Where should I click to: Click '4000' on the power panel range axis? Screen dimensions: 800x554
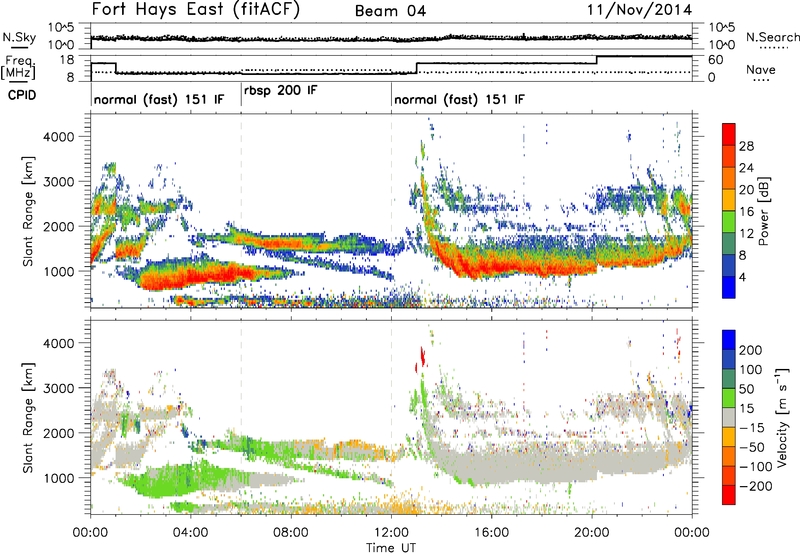click(x=58, y=137)
